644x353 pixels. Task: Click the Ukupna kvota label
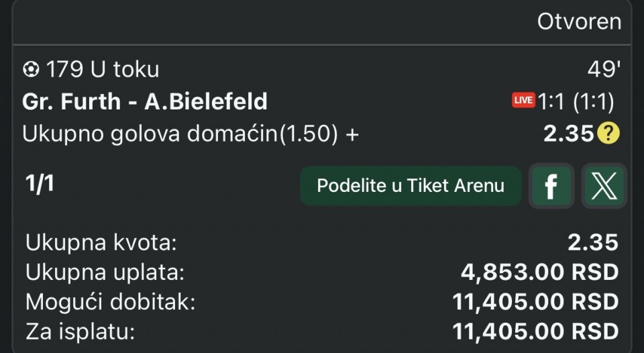tap(101, 243)
